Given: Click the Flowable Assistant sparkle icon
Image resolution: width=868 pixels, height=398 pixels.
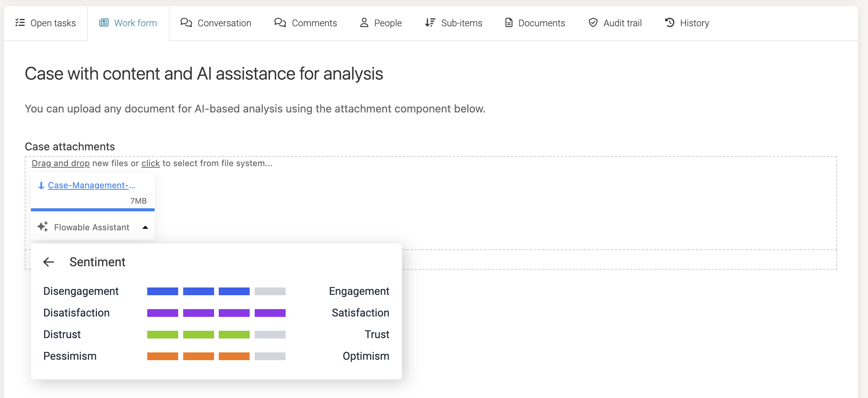Looking at the screenshot, I should [43, 227].
